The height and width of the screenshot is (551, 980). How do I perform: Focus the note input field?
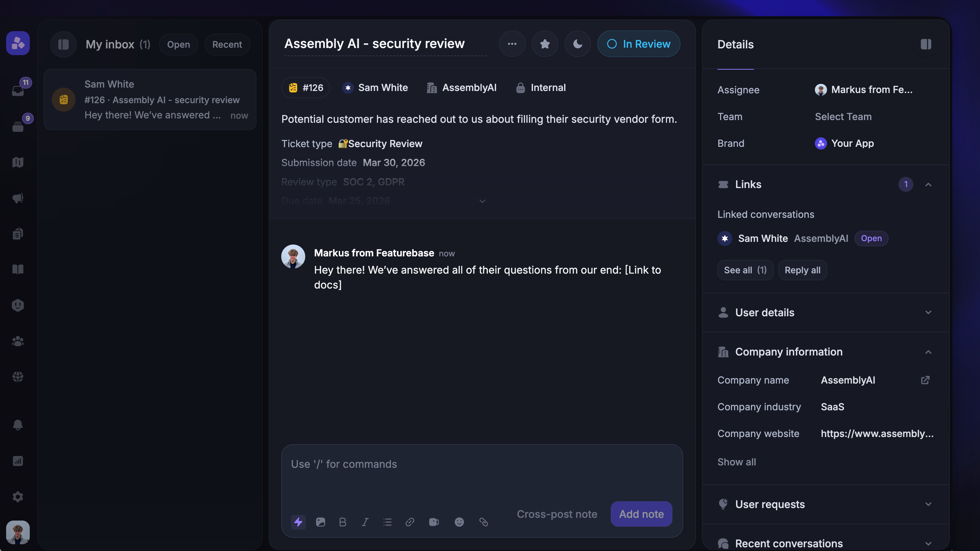coord(482,475)
